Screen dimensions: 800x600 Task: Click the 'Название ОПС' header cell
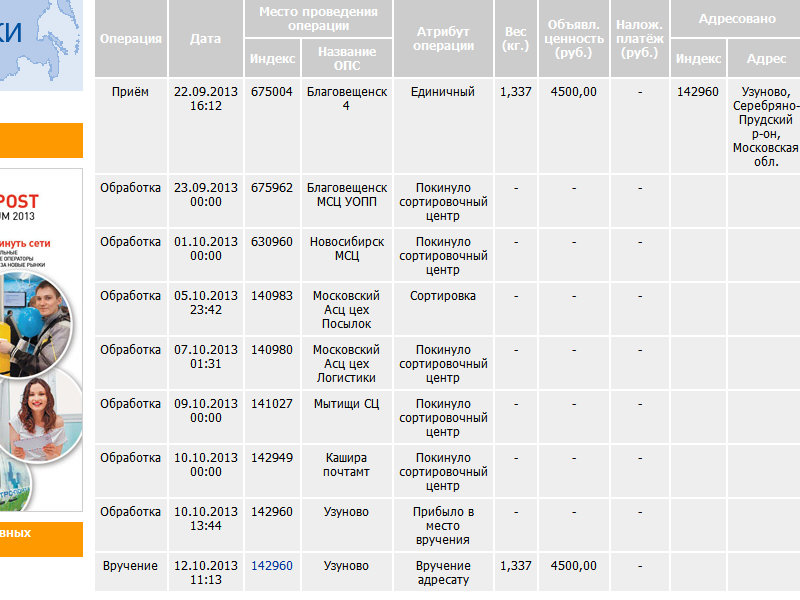coord(347,58)
